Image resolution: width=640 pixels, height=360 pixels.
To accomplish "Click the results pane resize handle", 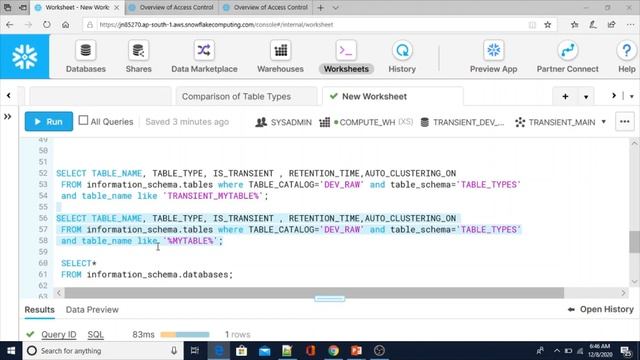I will pos(329,299).
